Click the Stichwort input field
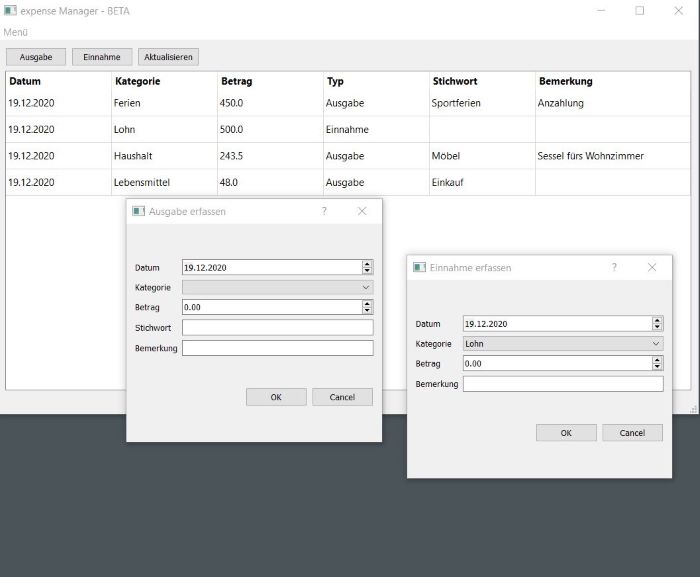 pos(277,327)
